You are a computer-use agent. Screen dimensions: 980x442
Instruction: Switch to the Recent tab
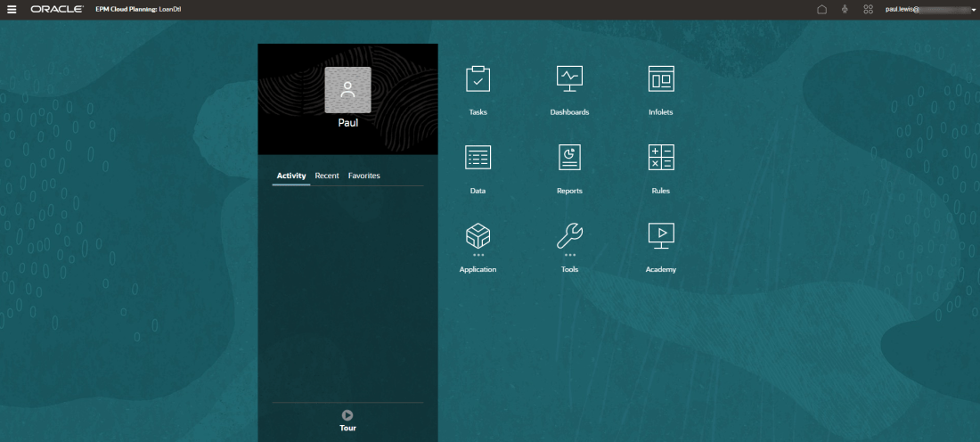[327, 176]
